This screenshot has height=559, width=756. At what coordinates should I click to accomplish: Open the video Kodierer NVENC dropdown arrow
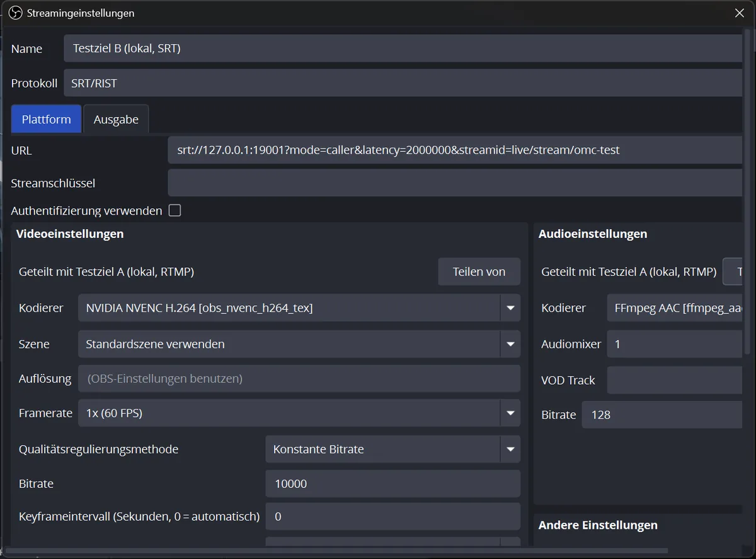point(510,308)
